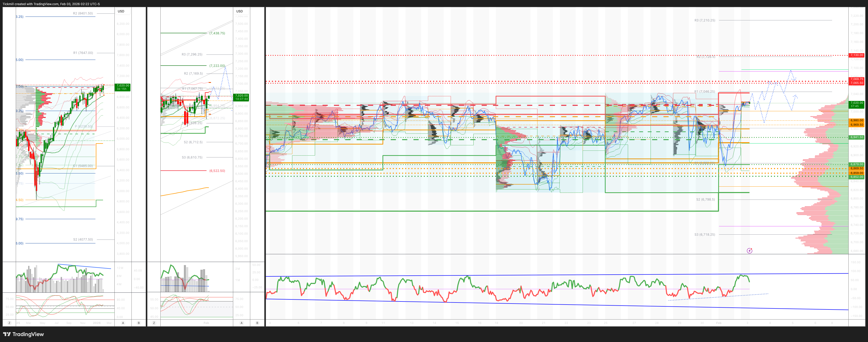Click the green 7,020.00 label on left chart

pos(123,87)
